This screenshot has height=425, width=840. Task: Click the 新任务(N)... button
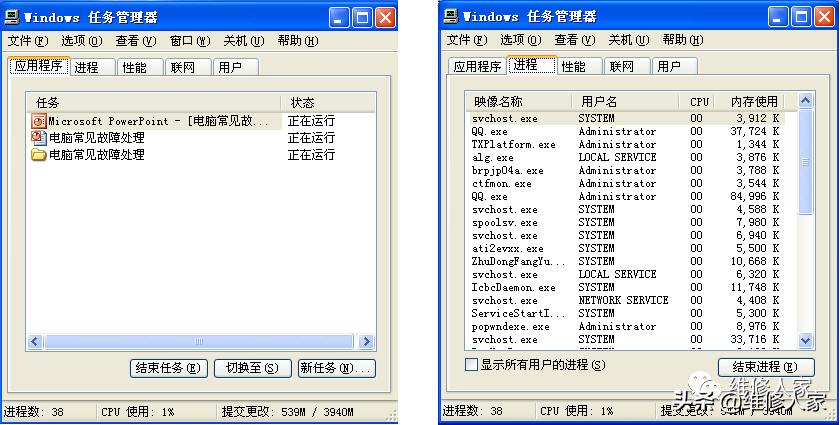(x=336, y=368)
